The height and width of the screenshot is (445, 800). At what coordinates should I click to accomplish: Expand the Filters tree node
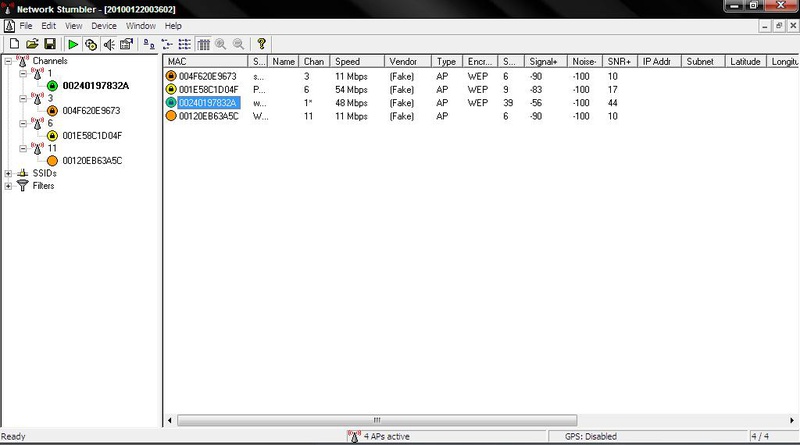(8, 186)
